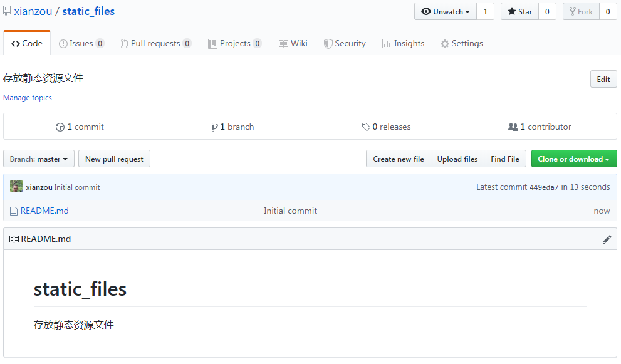Click the stargazers count of 0
This screenshot has width=621, height=364.
click(547, 11)
